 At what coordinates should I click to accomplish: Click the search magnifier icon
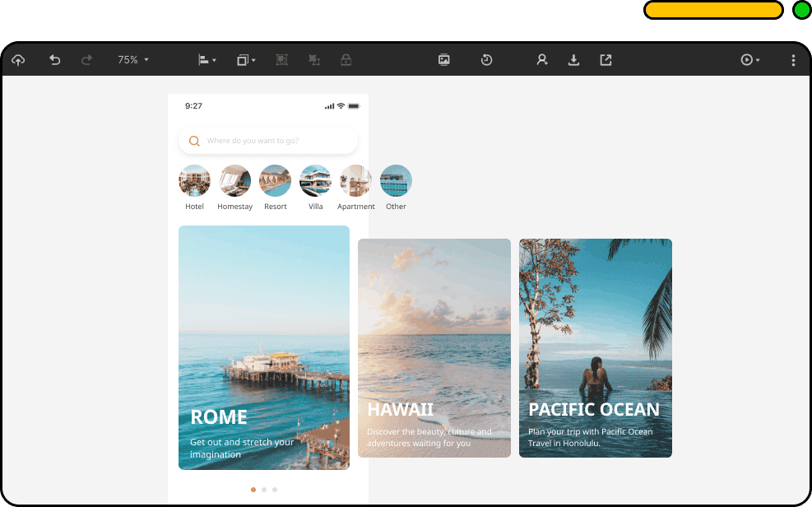coord(194,141)
